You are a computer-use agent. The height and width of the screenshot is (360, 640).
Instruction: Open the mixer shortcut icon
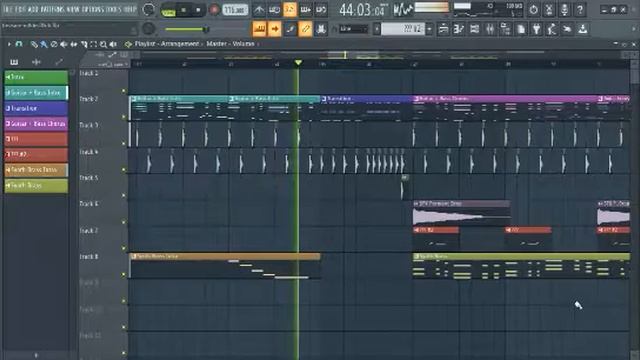489,29
